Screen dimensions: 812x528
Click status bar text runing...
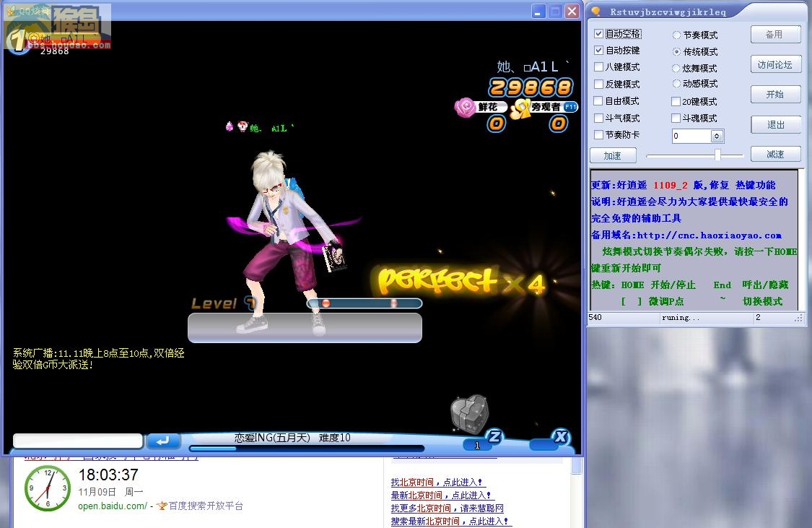681,318
